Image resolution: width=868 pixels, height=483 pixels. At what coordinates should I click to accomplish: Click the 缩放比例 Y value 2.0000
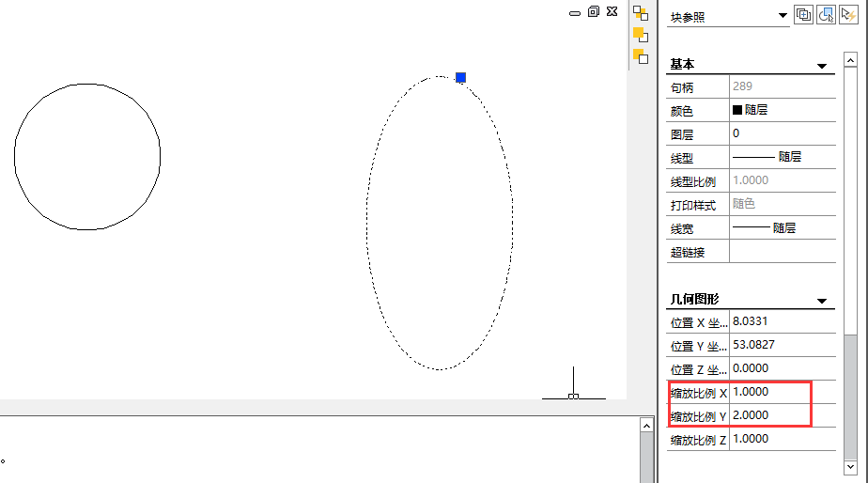click(x=782, y=415)
